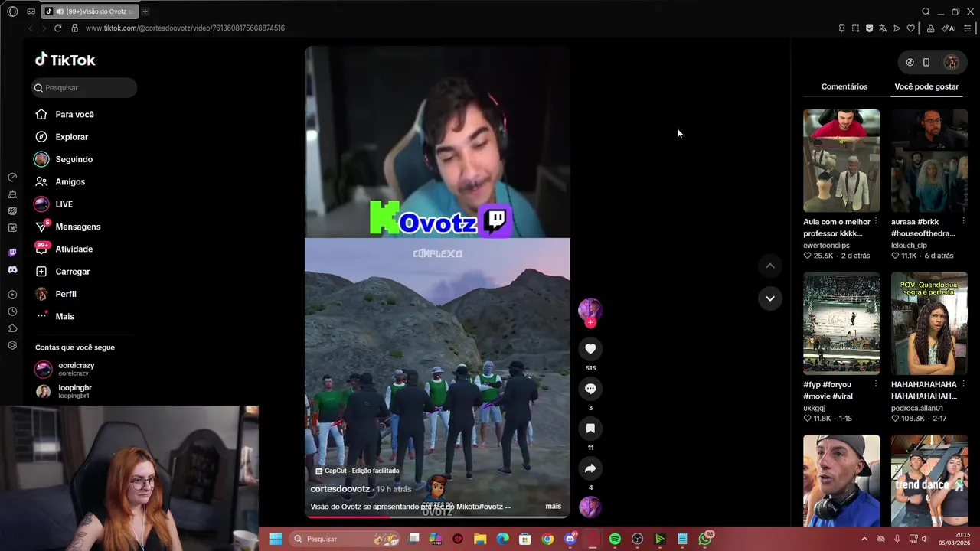Follow creator with the red plus badge
The width and height of the screenshot is (980, 551).
tap(590, 323)
